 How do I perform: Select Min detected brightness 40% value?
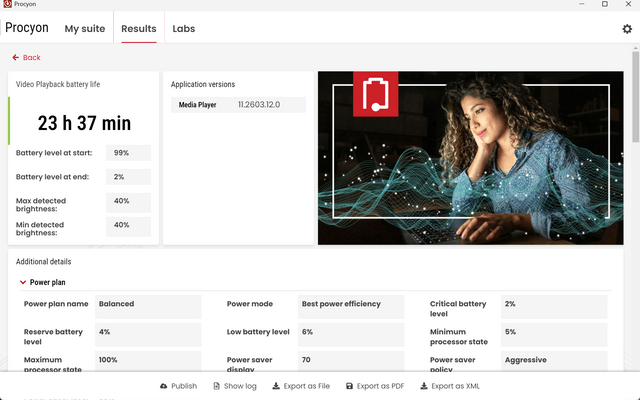click(128, 227)
